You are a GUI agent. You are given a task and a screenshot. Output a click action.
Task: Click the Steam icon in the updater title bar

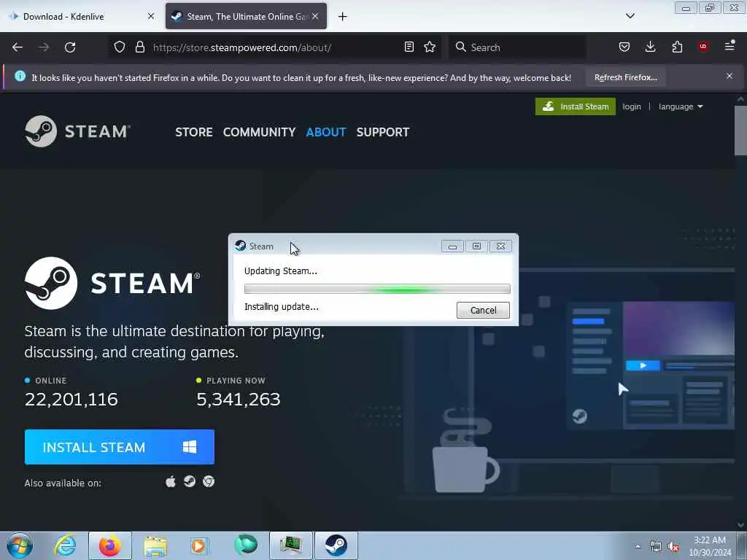pos(240,246)
